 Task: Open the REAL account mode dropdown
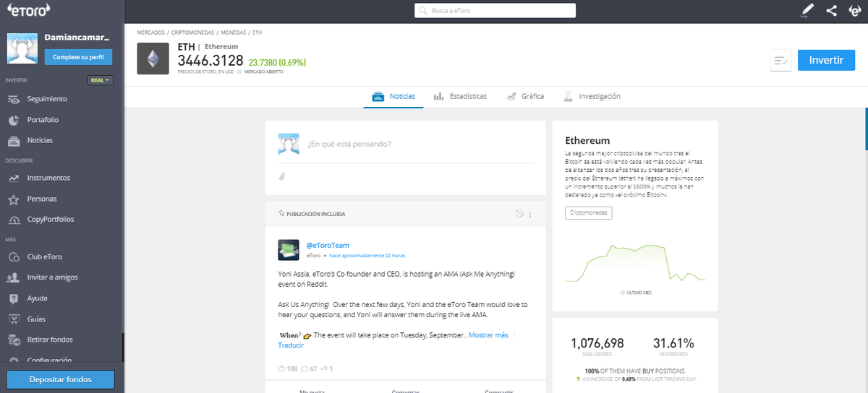click(x=101, y=80)
